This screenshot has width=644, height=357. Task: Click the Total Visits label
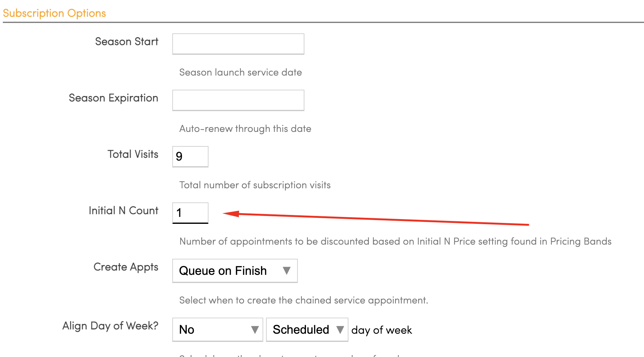[133, 154]
